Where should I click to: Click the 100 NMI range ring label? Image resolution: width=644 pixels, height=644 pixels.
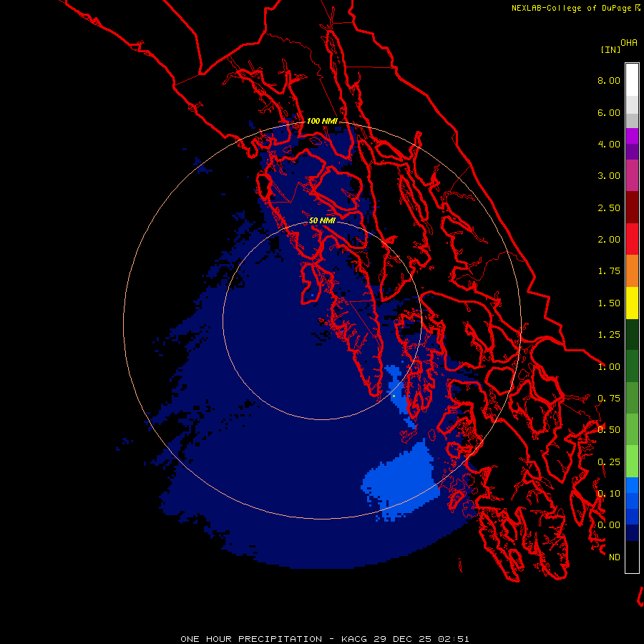click(322, 121)
